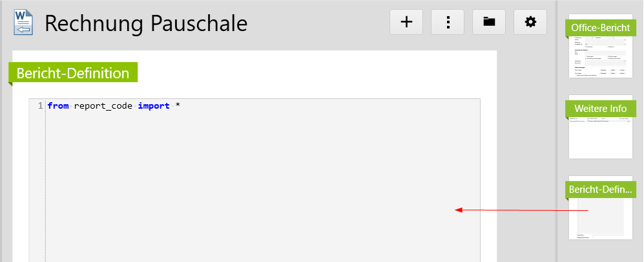Click the red arrow head in editor

(x=457, y=210)
